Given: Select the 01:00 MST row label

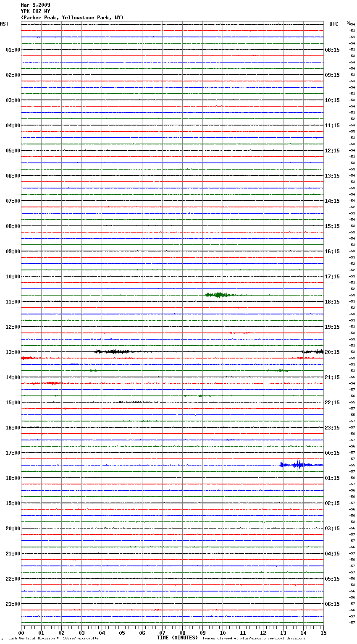Looking at the screenshot, I should coord(13,50).
